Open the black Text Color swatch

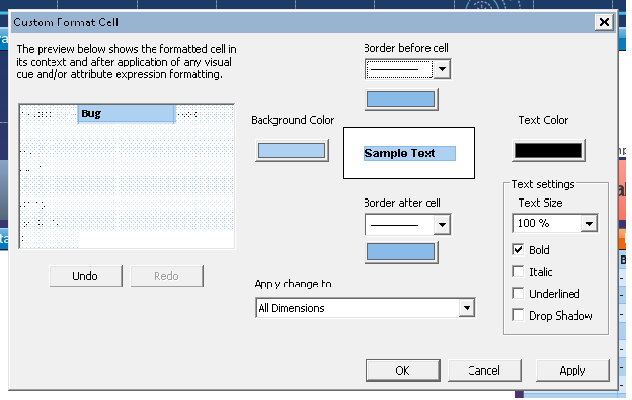(x=547, y=151)
